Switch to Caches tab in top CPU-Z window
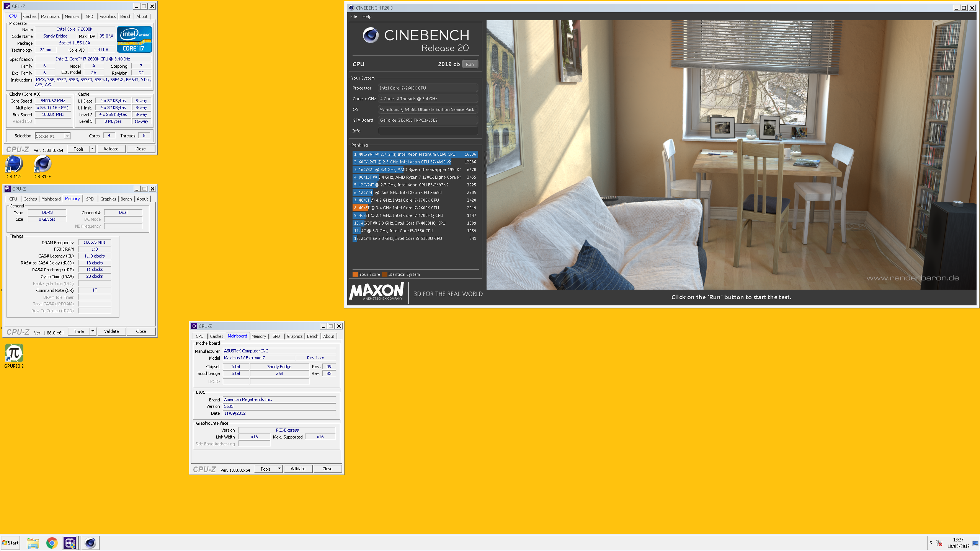Screen dimensions: 980x551 pos(29,16)
